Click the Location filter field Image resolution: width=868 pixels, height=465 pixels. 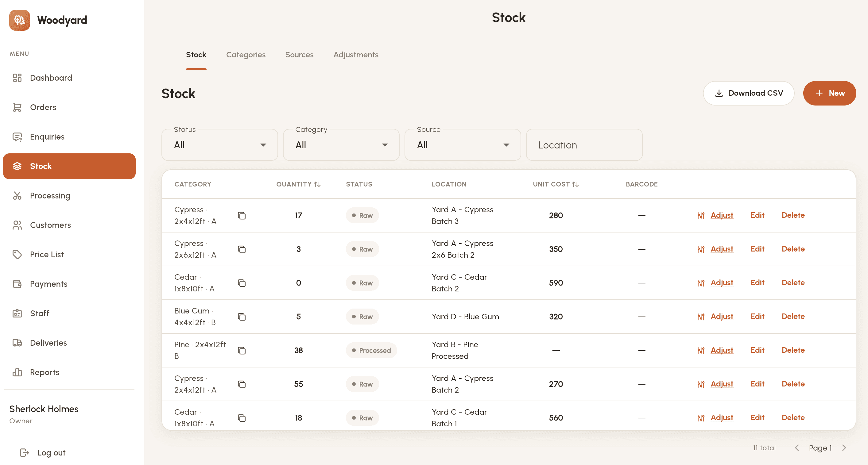(584, 145)
